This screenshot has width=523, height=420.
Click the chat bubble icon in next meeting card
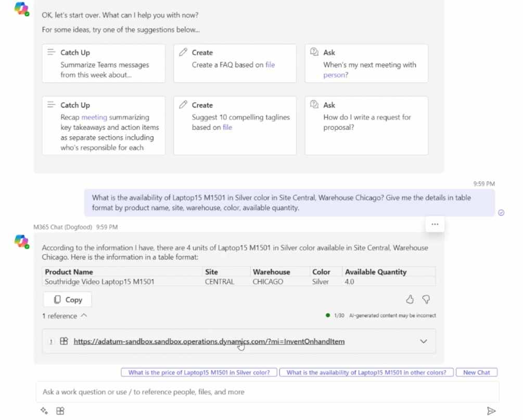[x=314, y=52]
